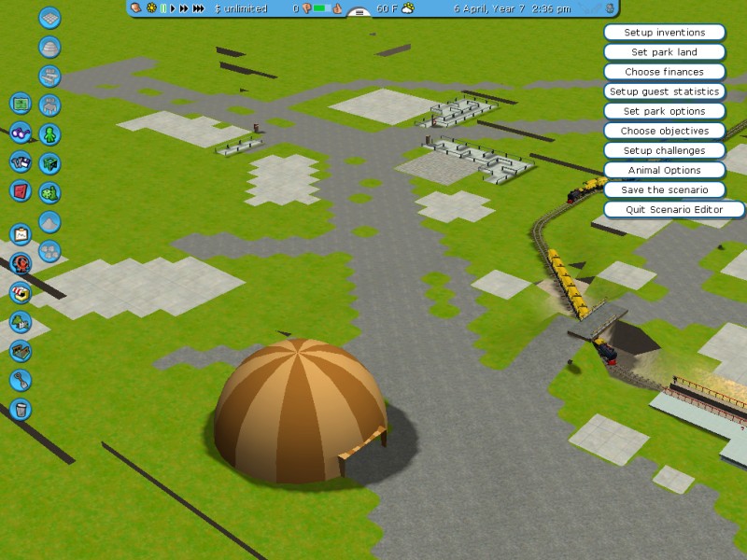Open the save/load file management icon

[x=21, y=162]
